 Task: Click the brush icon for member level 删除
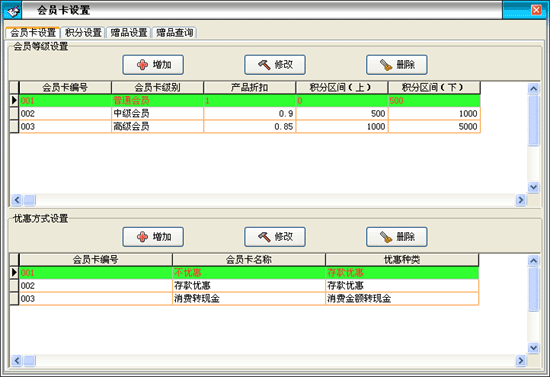coord(386,65)
